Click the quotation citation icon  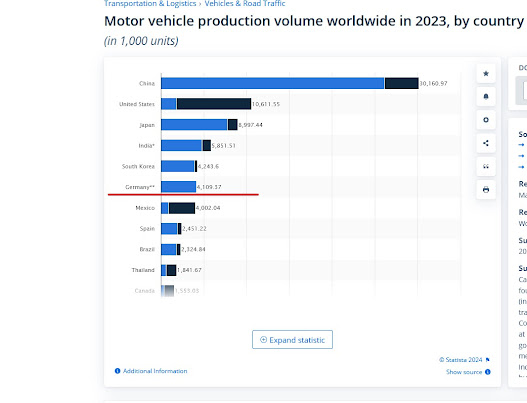[x=486, y=166]
